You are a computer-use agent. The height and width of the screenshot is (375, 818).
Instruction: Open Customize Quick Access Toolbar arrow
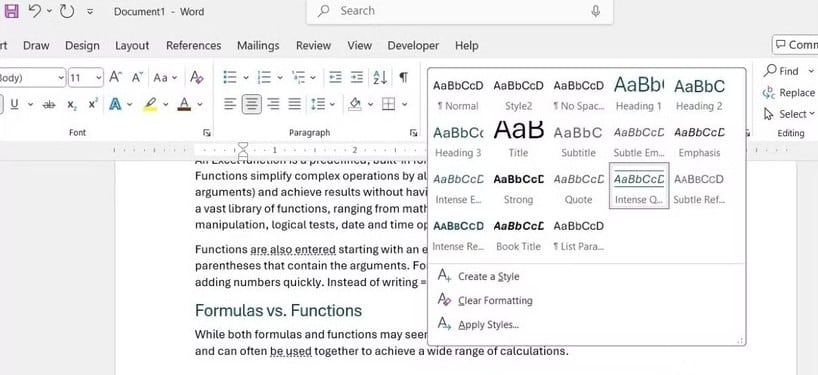[90, 11]
